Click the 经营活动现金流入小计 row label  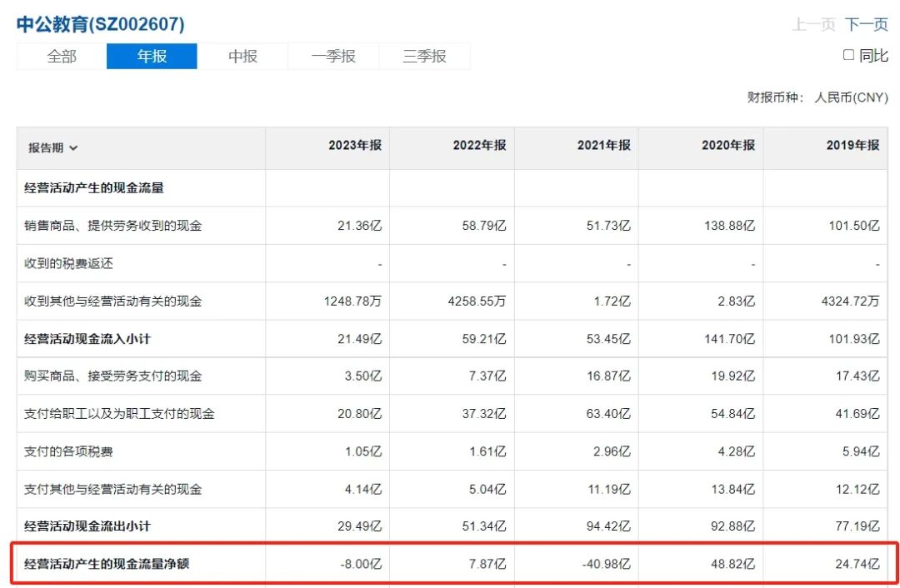pyautogui.click(x=87, y=339)
